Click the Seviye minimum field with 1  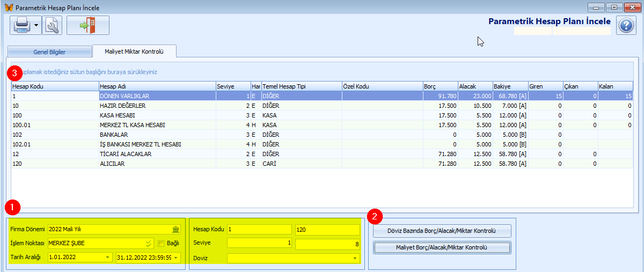259,243
